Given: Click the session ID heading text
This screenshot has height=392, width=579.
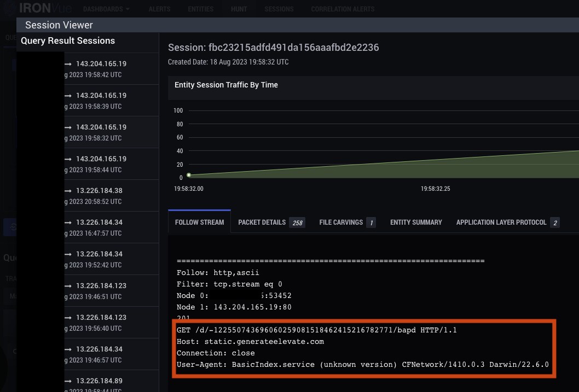Looking at the screenshot, I should click(x=273, y=48).
